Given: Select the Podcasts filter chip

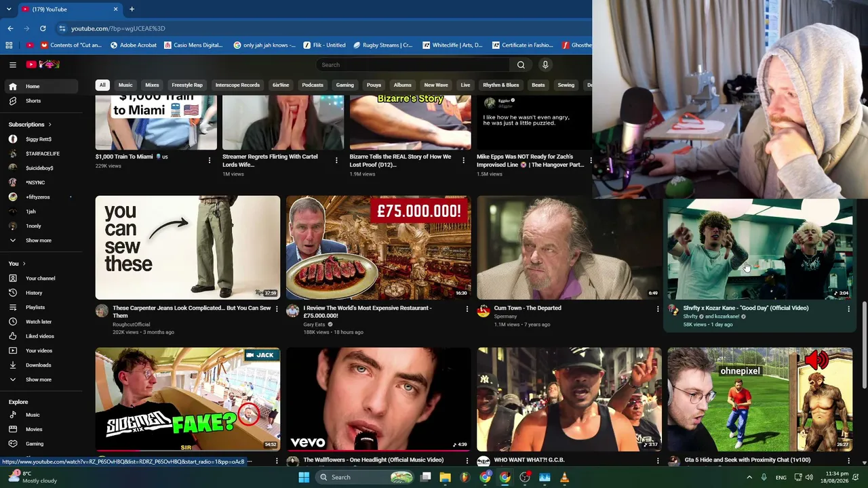Looking at the screenshot, I should (313, 85).
